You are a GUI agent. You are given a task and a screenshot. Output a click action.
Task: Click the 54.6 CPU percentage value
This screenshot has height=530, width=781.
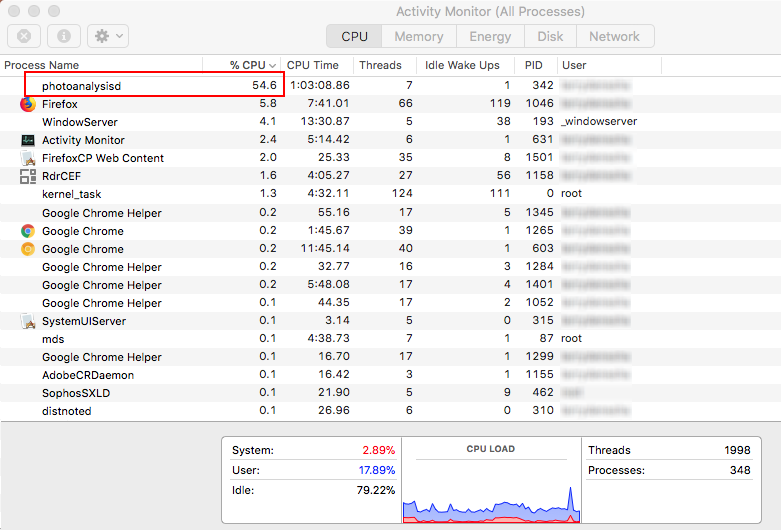point(264,85)
